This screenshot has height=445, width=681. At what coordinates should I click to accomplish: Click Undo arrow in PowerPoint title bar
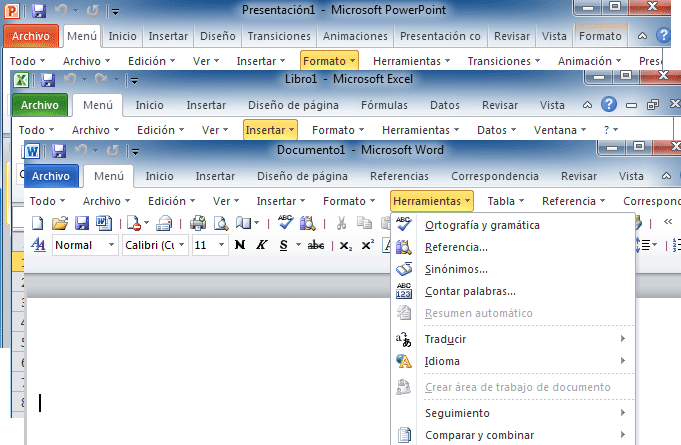click(61, 10)
